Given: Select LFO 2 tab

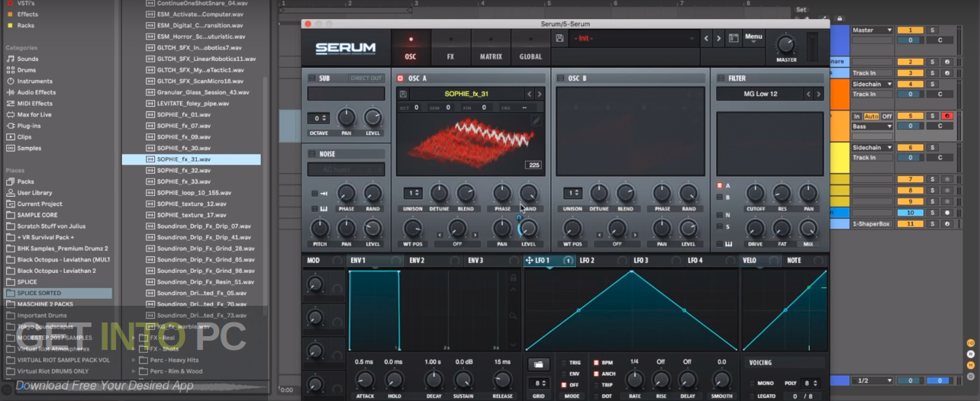Looking at the screenshot, I should point(587,261).
